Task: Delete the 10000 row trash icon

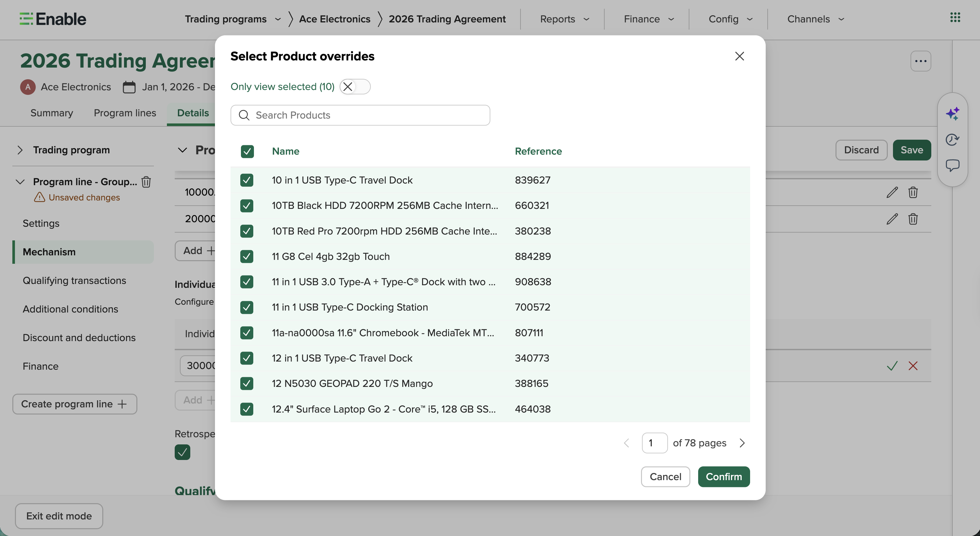Action: pyautogui.click(x=913, y=192)
